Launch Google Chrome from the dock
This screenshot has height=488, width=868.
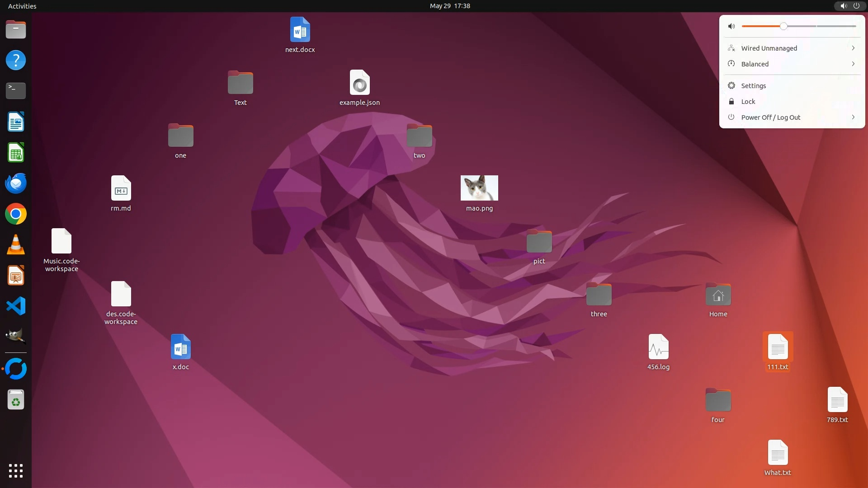point(16,214)
